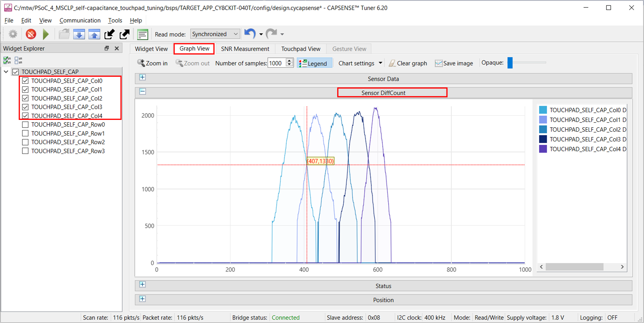Viewport: 644px width, 323px height.
Task: Click the Logging notepad icon
Action: tap(142, 34)
